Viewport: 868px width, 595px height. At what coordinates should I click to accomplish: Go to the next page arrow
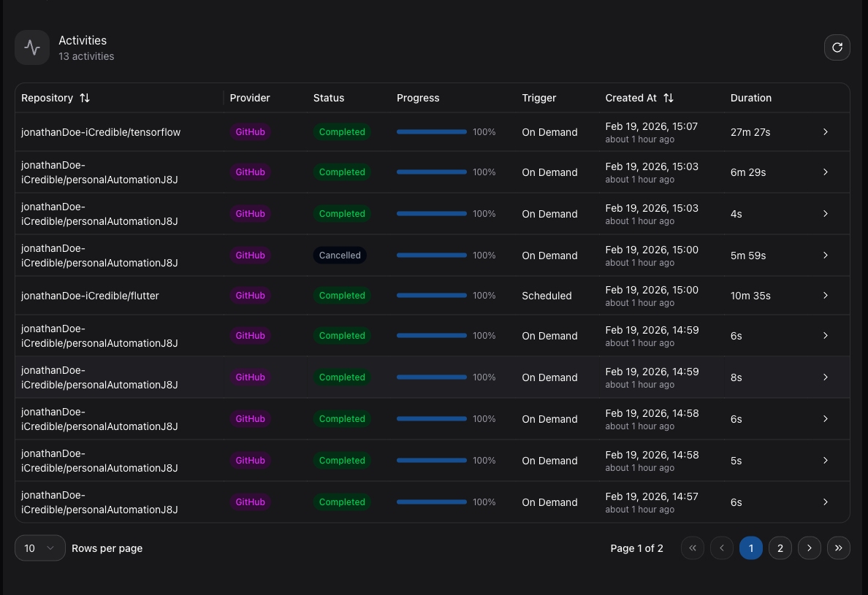click(809, 548)
